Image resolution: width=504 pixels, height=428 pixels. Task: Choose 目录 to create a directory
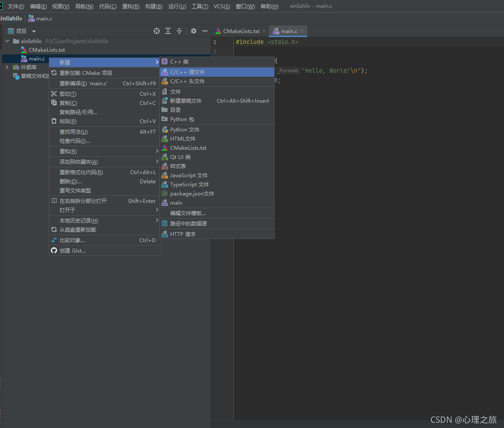[x=217, y=110]
